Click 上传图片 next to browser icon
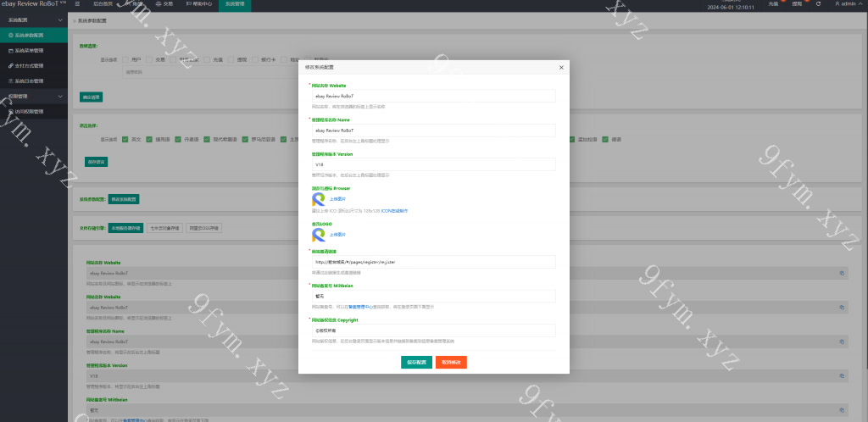This screenshot has width=868, height=422. [337, 199]
